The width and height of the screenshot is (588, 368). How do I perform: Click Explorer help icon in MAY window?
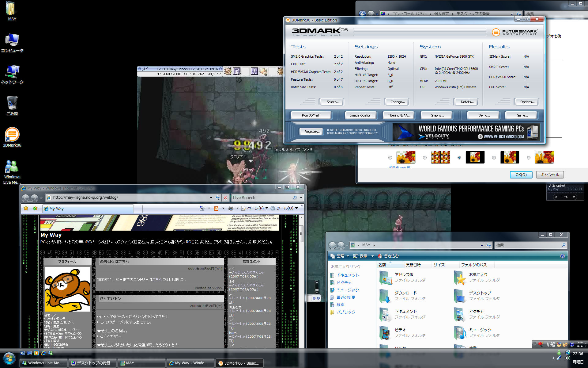tap(562, 256)
